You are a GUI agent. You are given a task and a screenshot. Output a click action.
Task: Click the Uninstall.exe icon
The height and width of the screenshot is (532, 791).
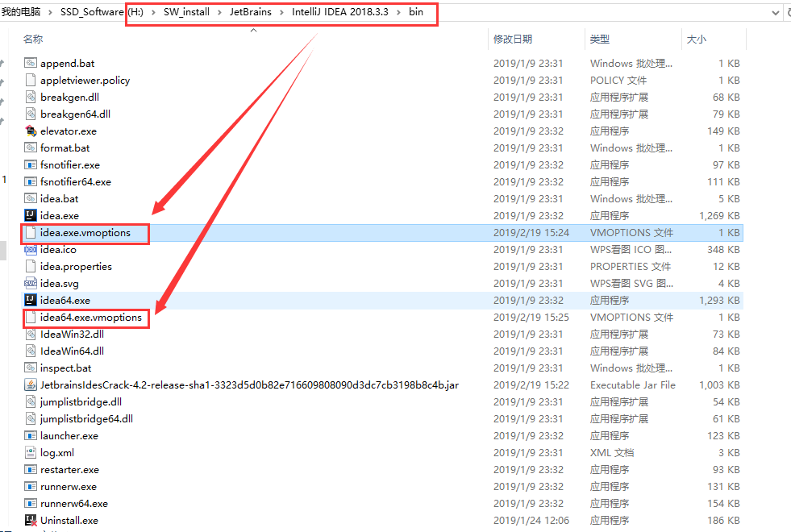click(x=31, y=521)
